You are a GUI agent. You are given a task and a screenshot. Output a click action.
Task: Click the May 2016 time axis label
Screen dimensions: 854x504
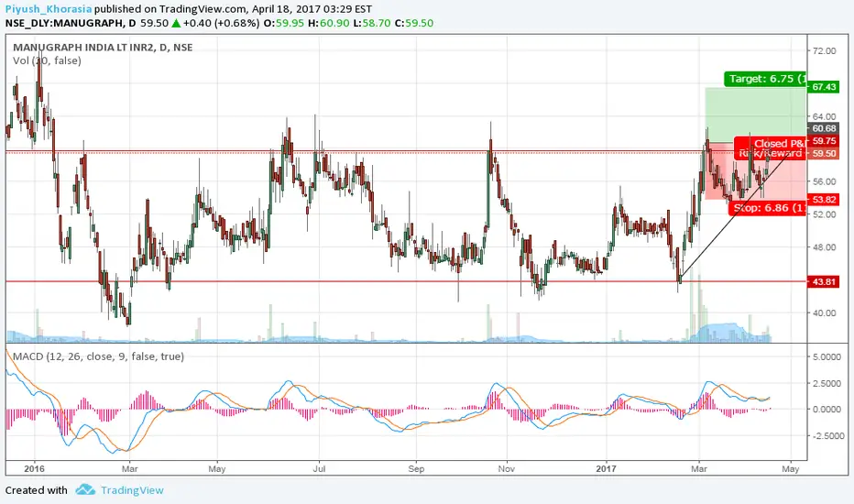[217, 468]
